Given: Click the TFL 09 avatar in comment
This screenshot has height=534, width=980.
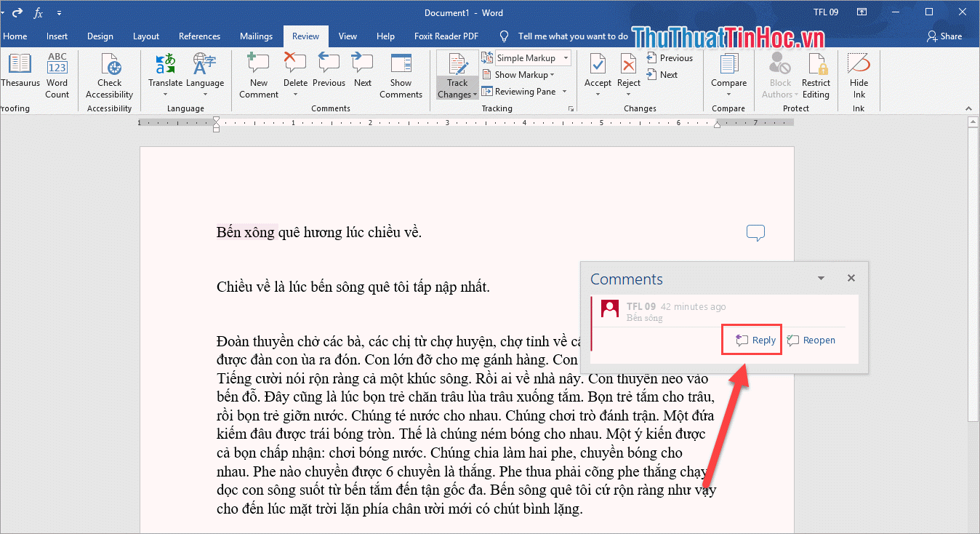Looking at the screenshot, I should [610, 308].
